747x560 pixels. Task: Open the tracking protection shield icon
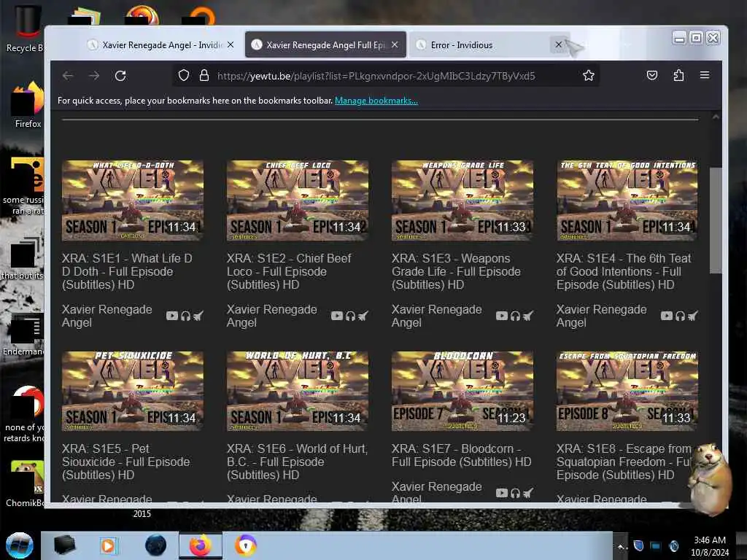click(x=184, y=75)
